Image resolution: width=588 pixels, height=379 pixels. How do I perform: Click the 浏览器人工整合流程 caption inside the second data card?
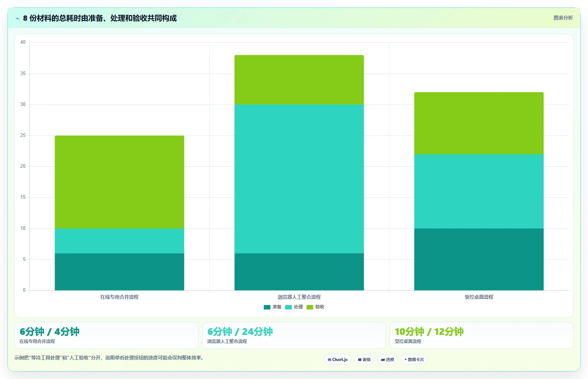click(227, 341)
